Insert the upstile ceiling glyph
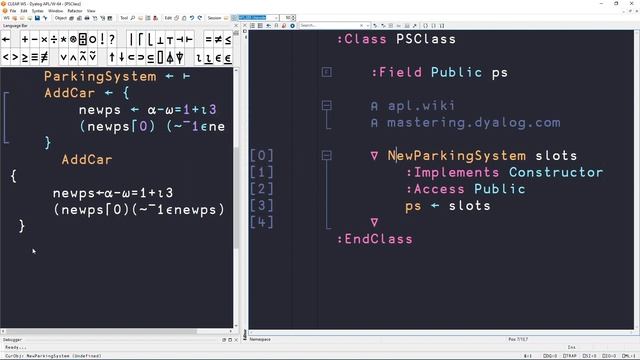 pos(140,40)
